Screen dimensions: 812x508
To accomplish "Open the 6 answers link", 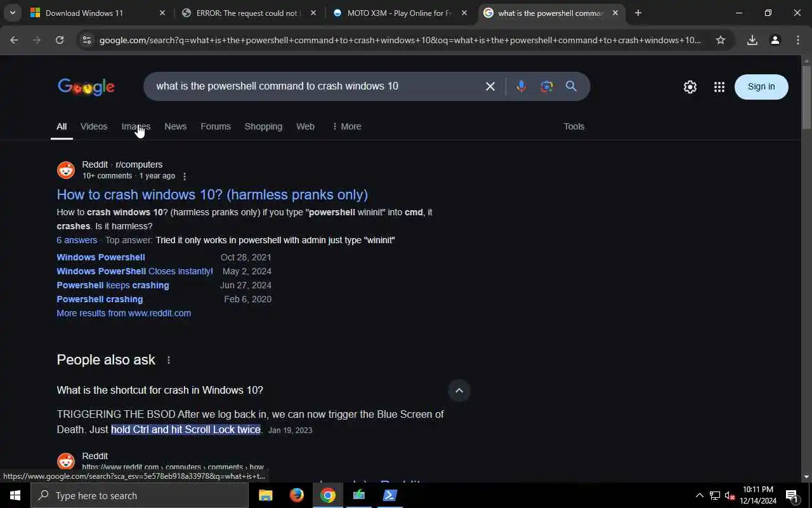I will (77, 240).
